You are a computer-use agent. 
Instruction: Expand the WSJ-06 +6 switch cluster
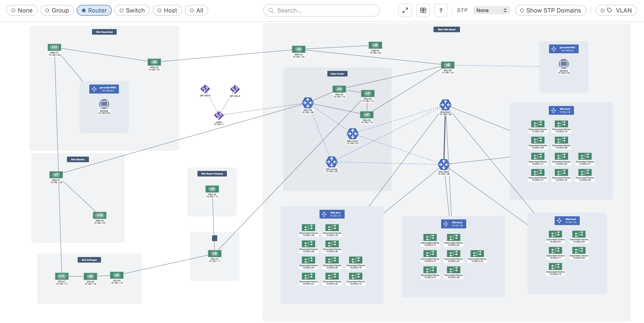(x=447, y=65)
